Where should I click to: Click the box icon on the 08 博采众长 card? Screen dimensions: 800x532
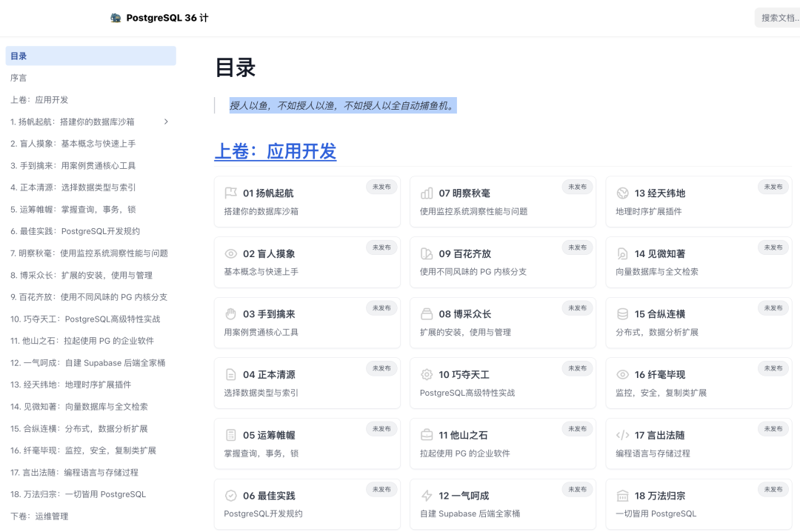[427, 314]
